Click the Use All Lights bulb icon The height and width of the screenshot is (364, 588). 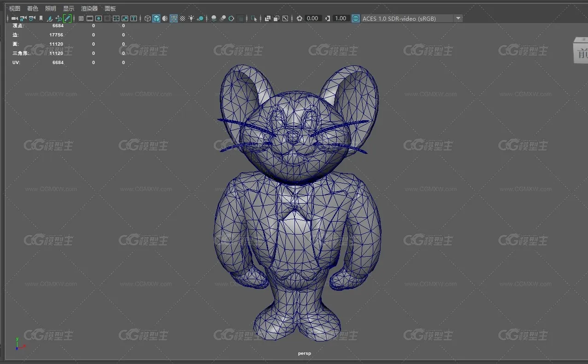[x=191, y=18]
